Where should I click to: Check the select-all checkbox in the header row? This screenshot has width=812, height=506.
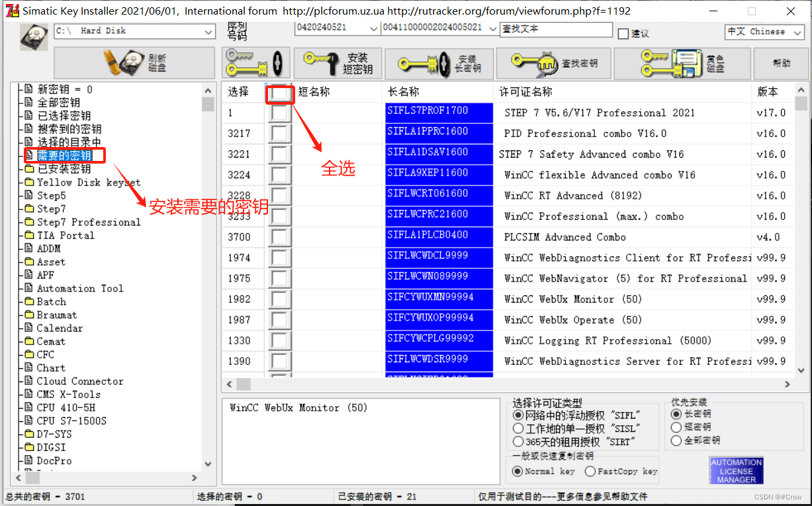281,95
